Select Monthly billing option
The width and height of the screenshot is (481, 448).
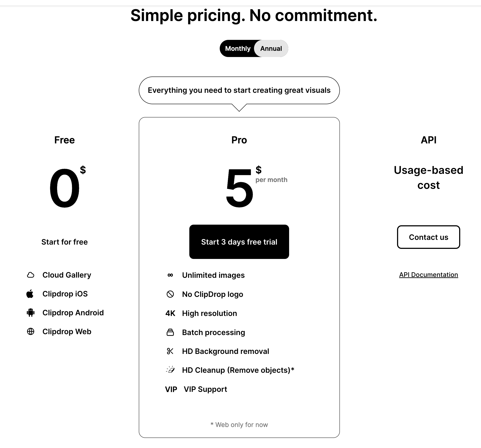coord(238,48)
